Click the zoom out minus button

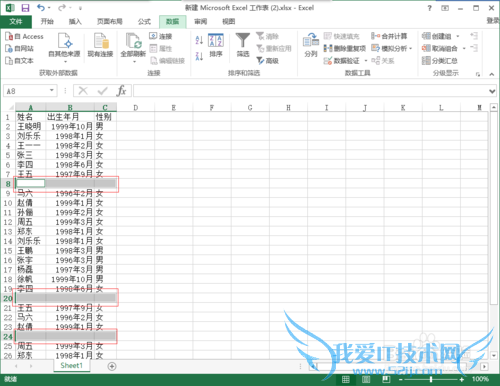[x=400, y=379]
